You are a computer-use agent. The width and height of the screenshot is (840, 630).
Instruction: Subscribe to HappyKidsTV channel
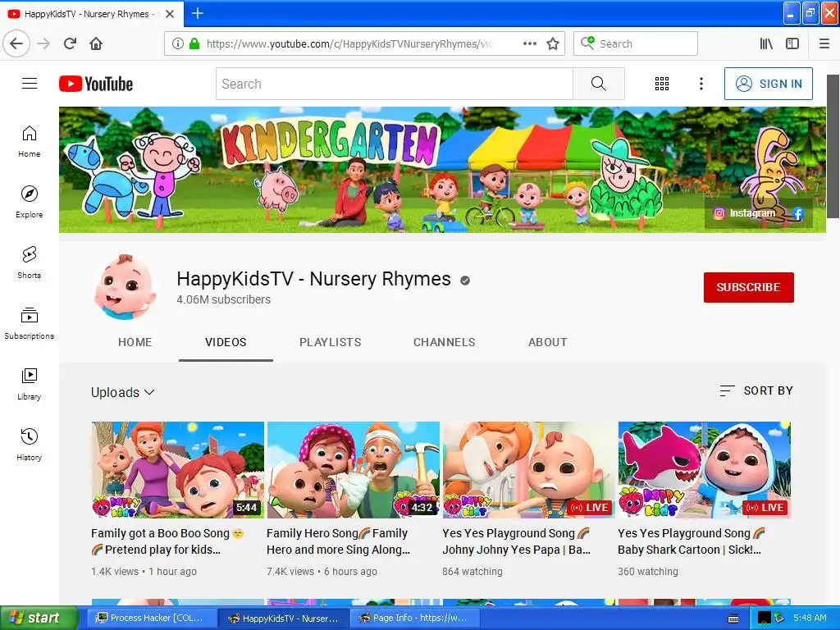tap(748, 287)
